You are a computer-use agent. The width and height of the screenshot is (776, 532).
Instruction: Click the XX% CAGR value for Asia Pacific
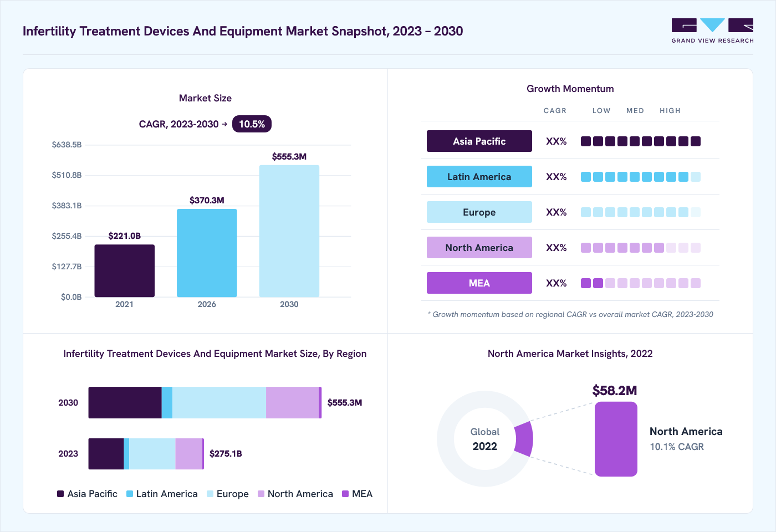point(557,141)
